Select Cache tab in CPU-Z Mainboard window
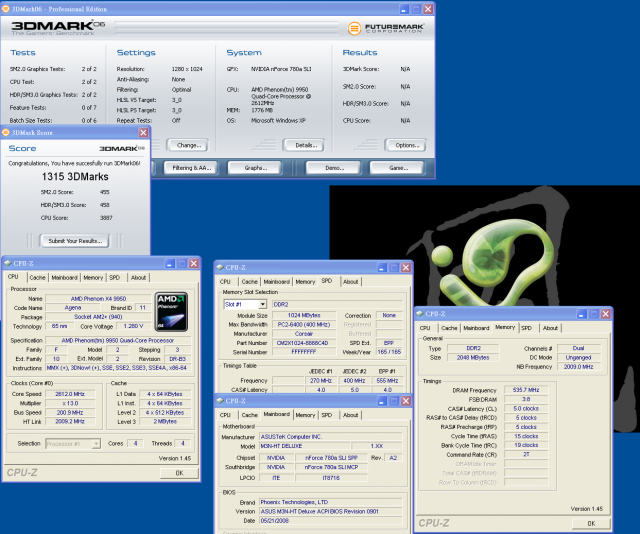Viewport: 640px width, 534px height. pyautogui.click(x=249, y=415)
